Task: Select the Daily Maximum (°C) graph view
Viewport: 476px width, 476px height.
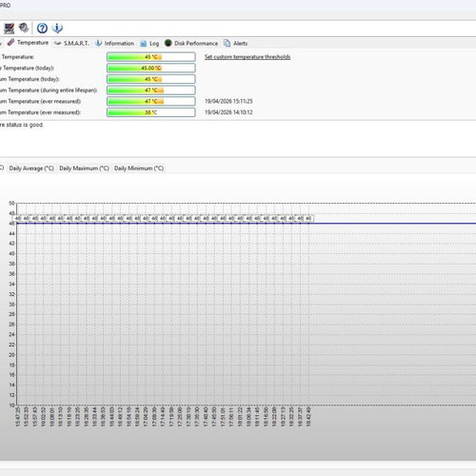Action: point(84,169)
